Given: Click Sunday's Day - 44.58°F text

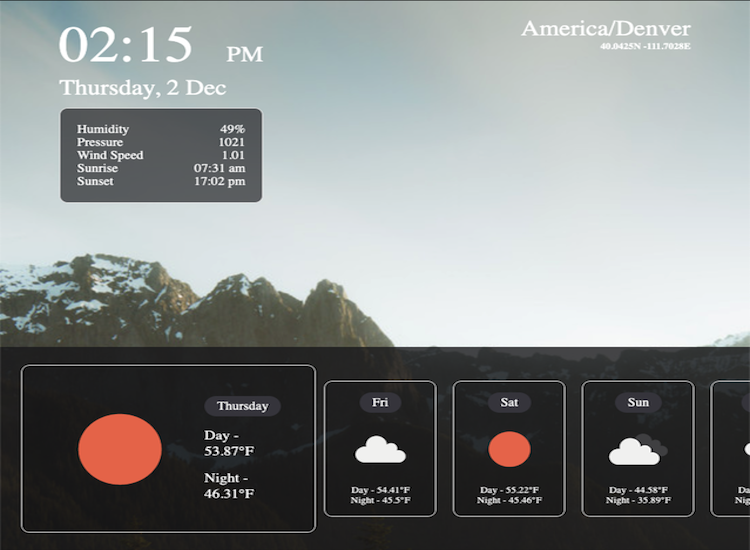Looking at the screenshot, I should click(x=638, y=490).
